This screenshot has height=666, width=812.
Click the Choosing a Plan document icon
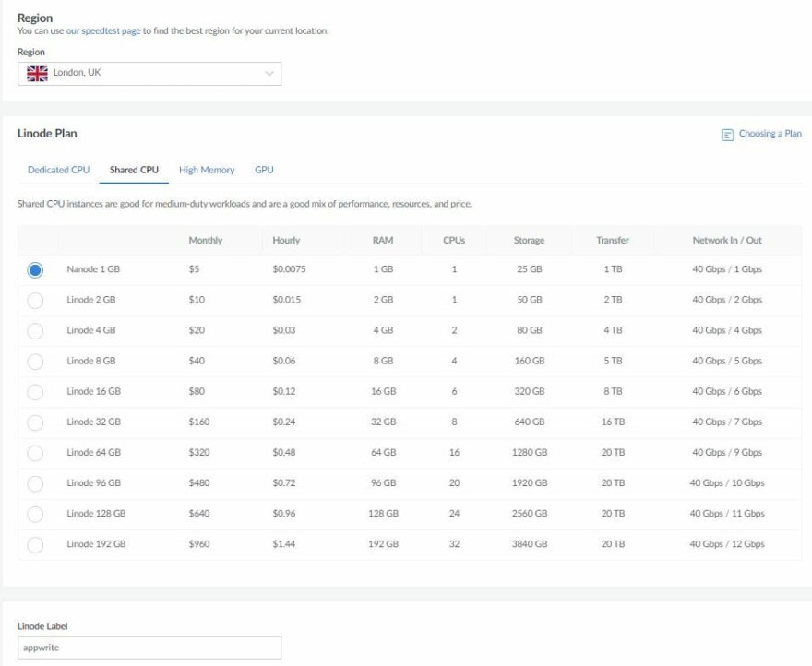728,135
